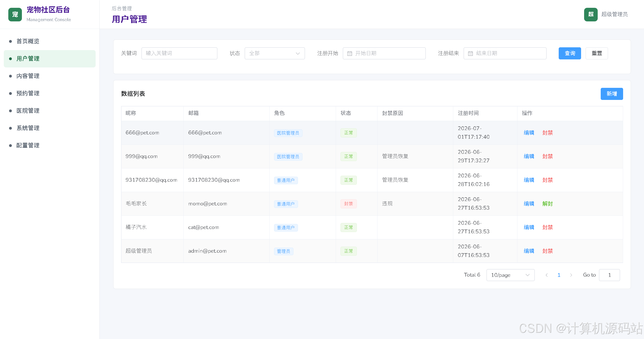Click the 管理员 role tag
The height and width of the screenshot is (339, 644).
284,251
